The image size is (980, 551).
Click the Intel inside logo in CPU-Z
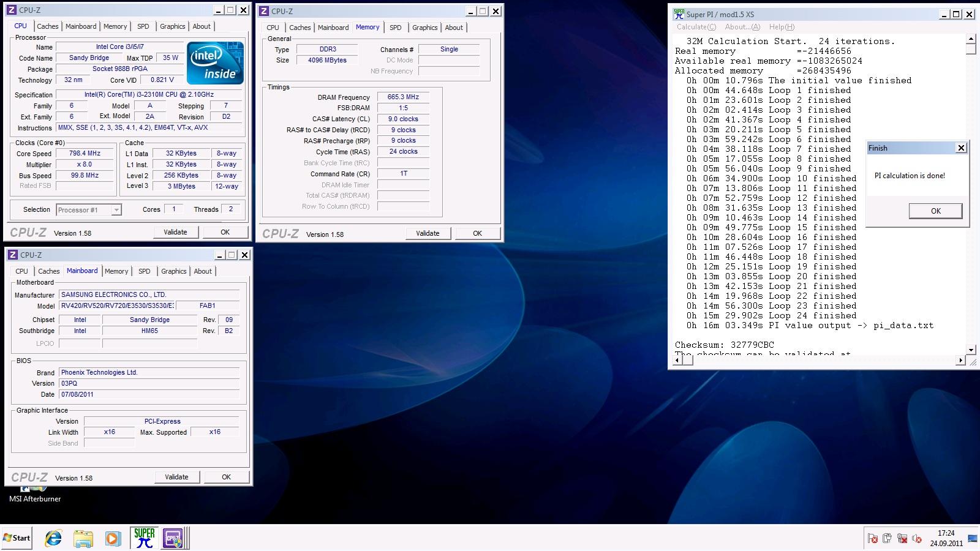pyautogui.click(x=215, y=63)
